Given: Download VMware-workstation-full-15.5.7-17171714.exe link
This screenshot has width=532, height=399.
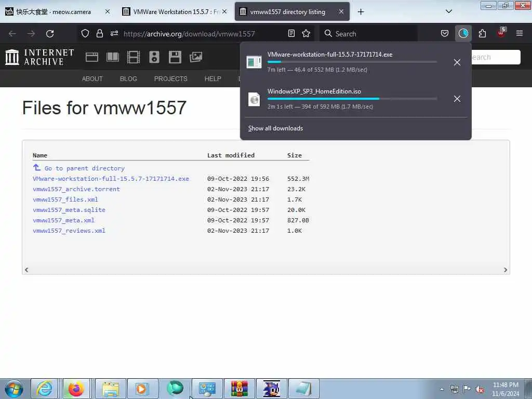Looking at the screenshot, I should click(x=111, y=179).
